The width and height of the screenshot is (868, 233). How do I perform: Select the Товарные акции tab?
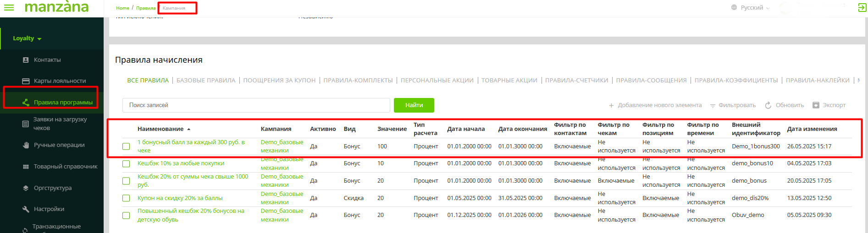coord(509,81)
